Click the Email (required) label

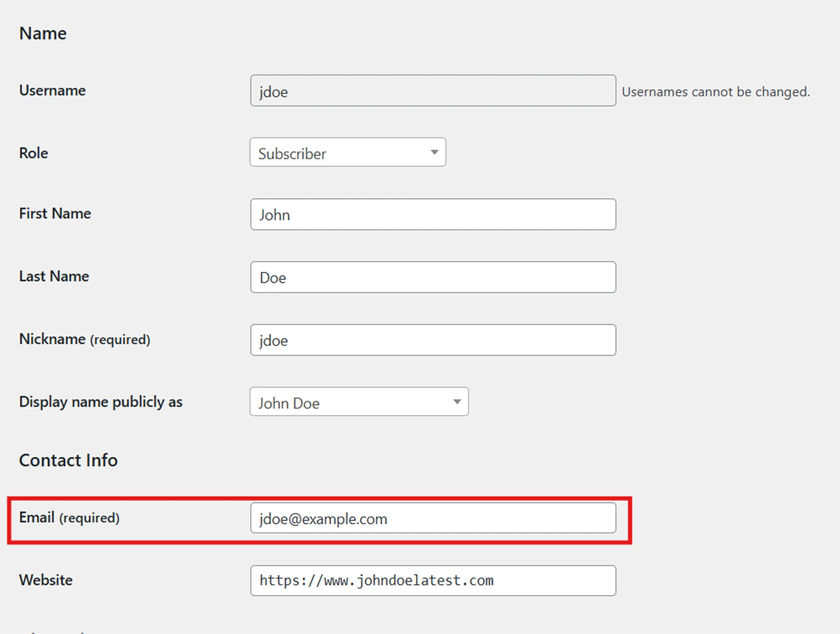tap(69, 518)
